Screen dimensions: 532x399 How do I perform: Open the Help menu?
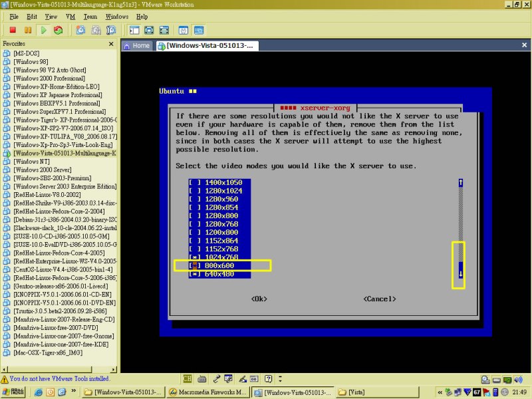tap(142, 17)
